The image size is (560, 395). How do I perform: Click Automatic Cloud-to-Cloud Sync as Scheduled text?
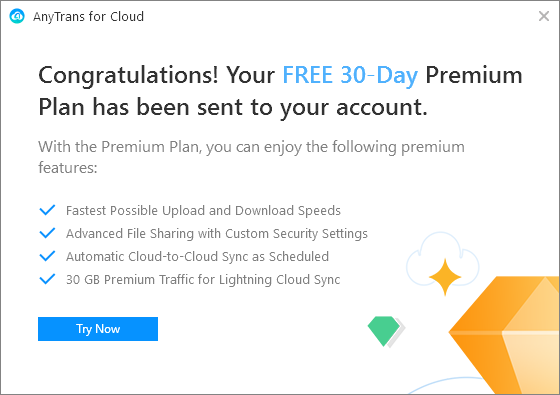(198, 256)
